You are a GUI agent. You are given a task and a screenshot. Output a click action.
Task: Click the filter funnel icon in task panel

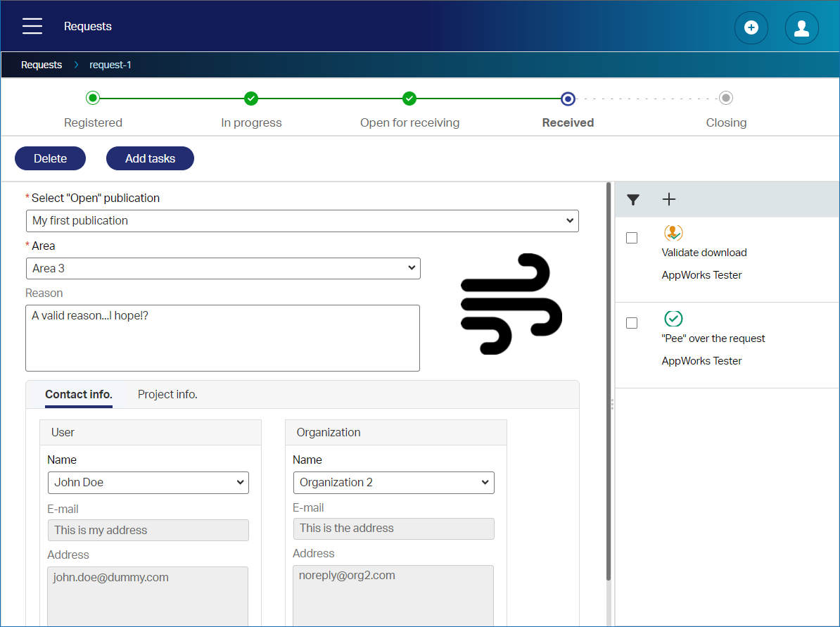pos(633,200)
